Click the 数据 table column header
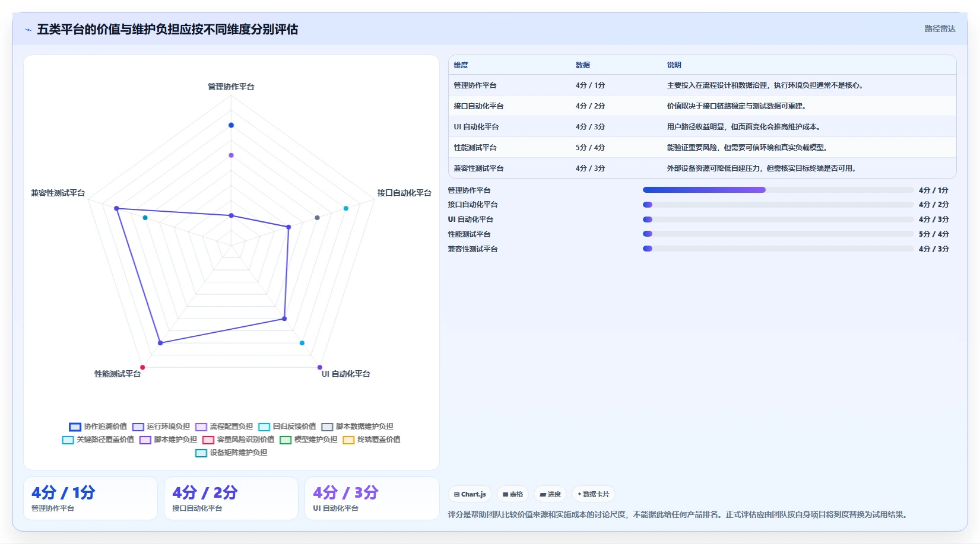980x544 pixels. (583, 65)
